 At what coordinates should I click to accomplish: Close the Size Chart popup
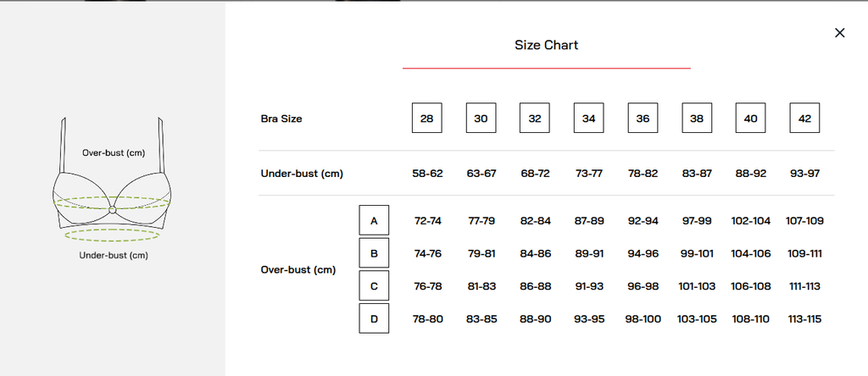(x=839, y=33)
